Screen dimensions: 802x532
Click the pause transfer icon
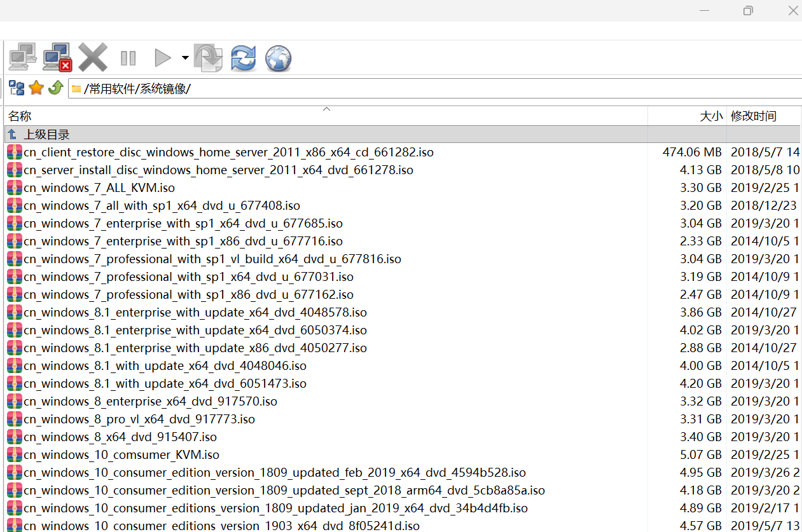pyautogui.click(x=128, y=58)
